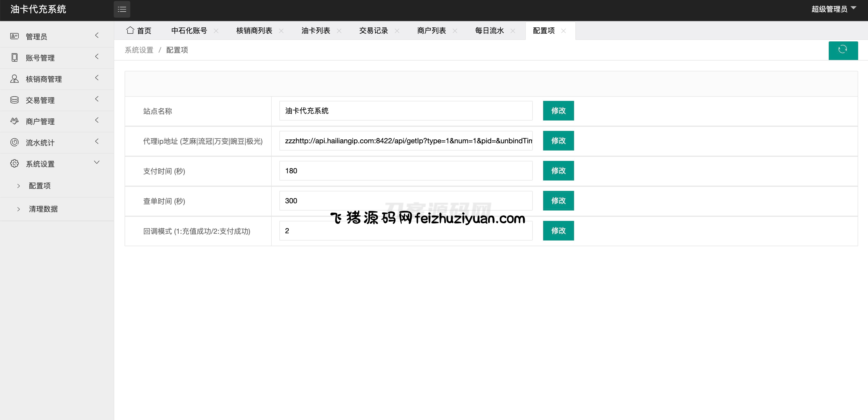Click the 流水统计 circular chart icon
This screenshot has height=420, width=868.
pos(14,142)
